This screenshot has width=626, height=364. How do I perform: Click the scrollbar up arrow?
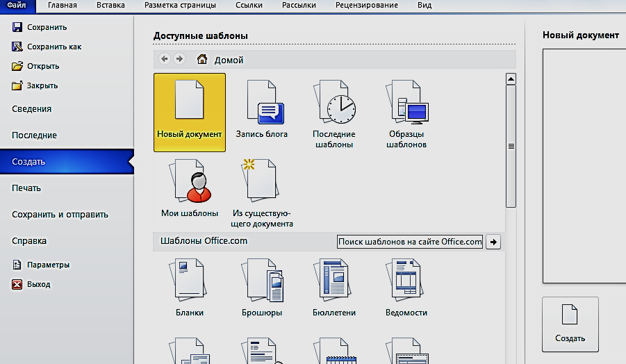click(x=511, y=79)
